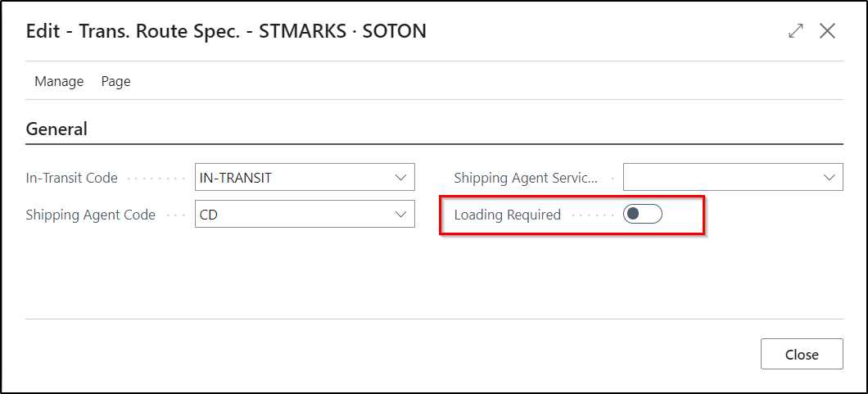This screenshot has width=868, height=394.
Task: Click the empty Shipping Agent Service field
Action: [x=733, y=178]
